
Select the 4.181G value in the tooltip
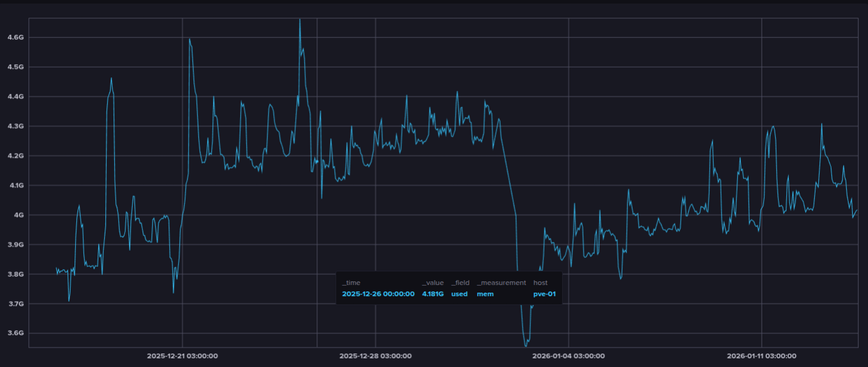click(x=433, y=294)
